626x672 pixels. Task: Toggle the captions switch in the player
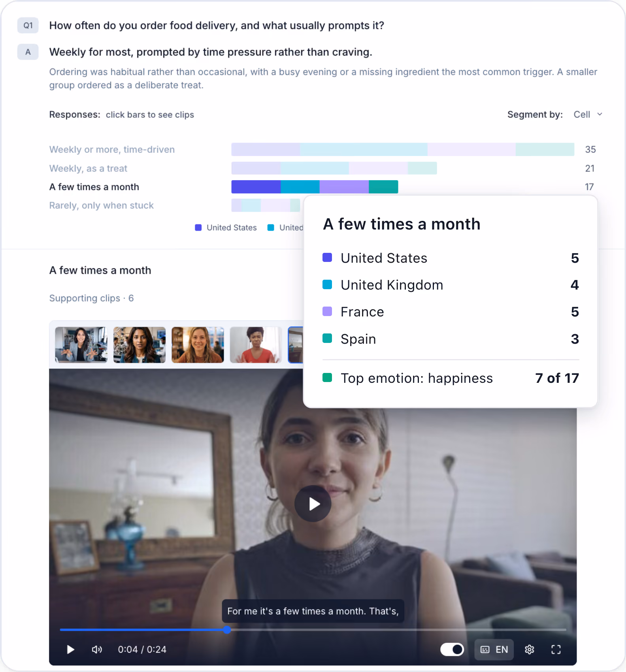click(x=452, y=649)
